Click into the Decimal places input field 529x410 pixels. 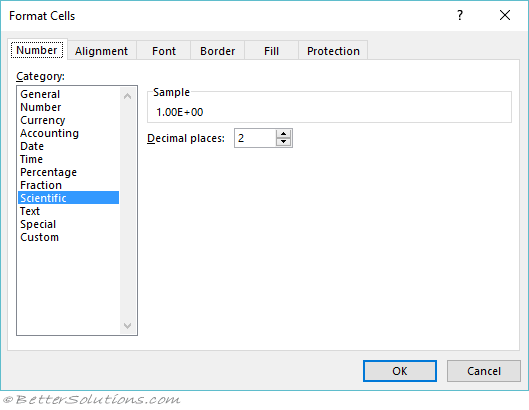[x=255, y=138]
